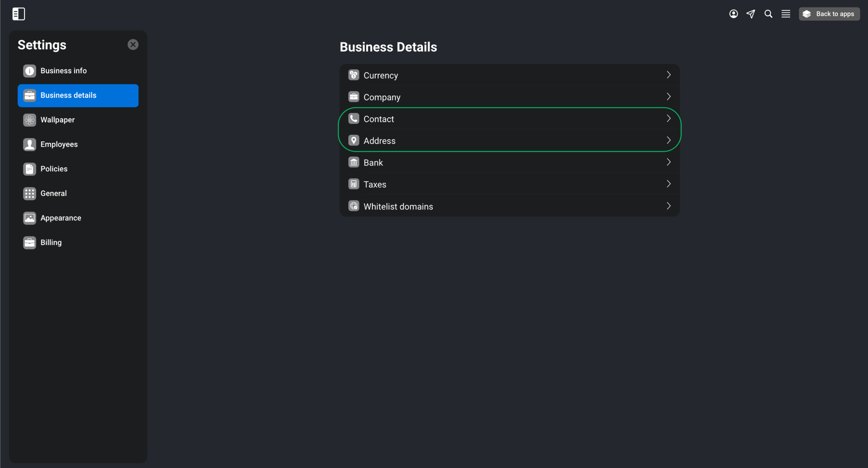Expand the Contact row chevron
868x468 pixels.
669,118
